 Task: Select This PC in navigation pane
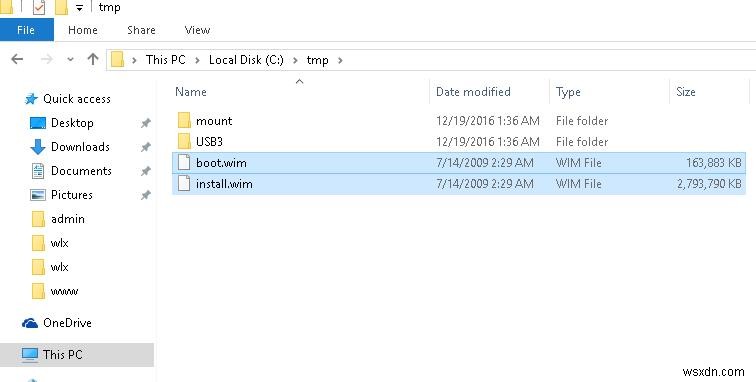(x=62, y=355)
